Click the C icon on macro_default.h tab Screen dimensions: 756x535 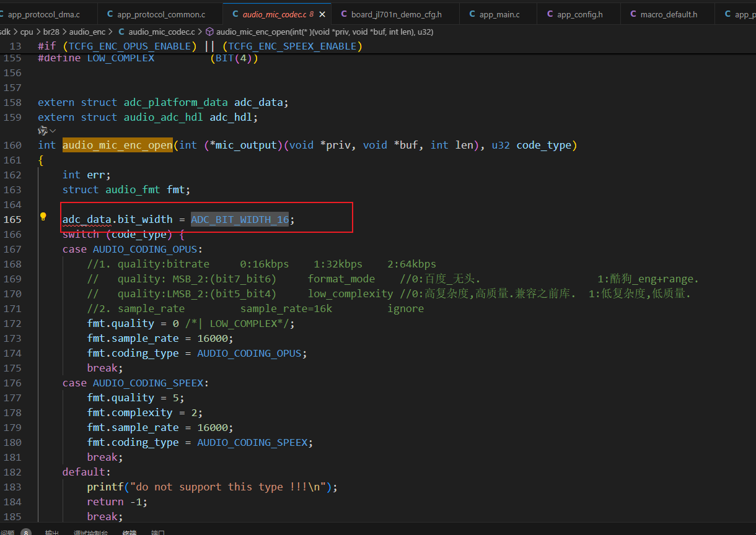pyautogui.click(x=633, y=14)
